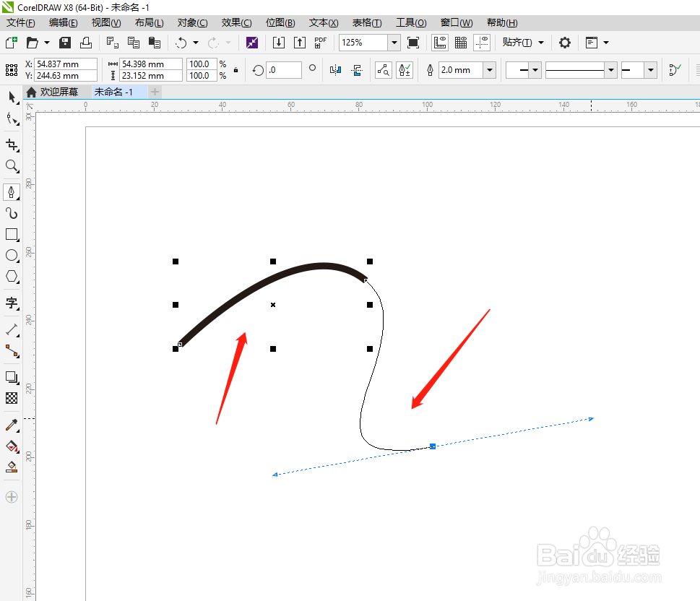This screenshot has width=700, height=601.
Task: Open the 位图 menu
Action: point(280,23)
